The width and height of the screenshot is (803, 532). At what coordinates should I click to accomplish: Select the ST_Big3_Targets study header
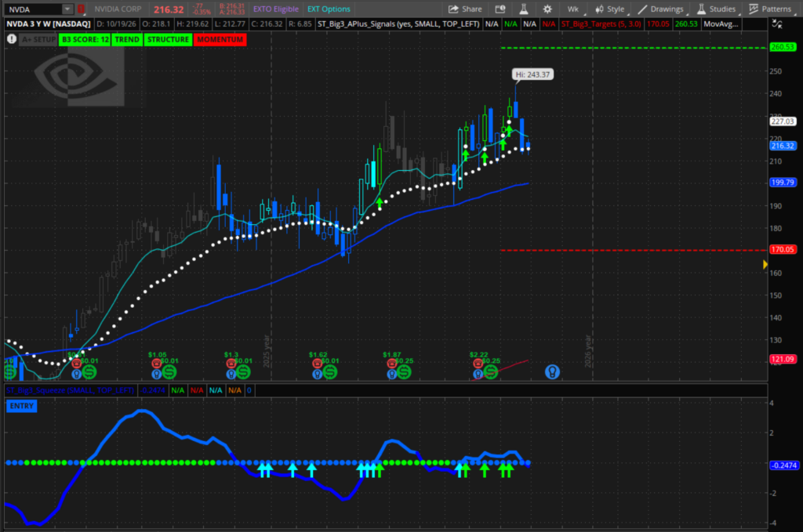[601, 24]
